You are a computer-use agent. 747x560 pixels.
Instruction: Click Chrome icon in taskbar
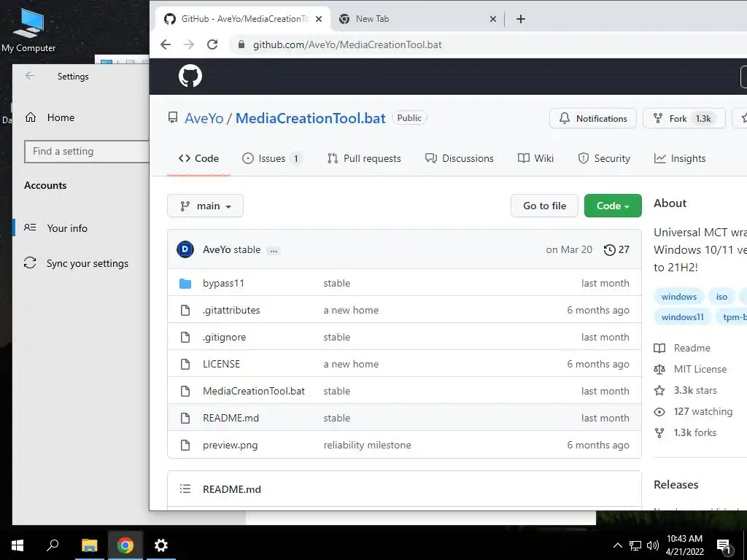tap(125, 545)
